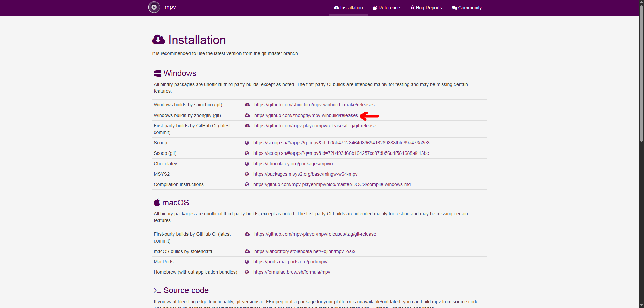Image resolution: width=644 pixels, height=308 pixels.
Task: Open the chocolatey.org mpvio package link
Action: coord(293,164)
